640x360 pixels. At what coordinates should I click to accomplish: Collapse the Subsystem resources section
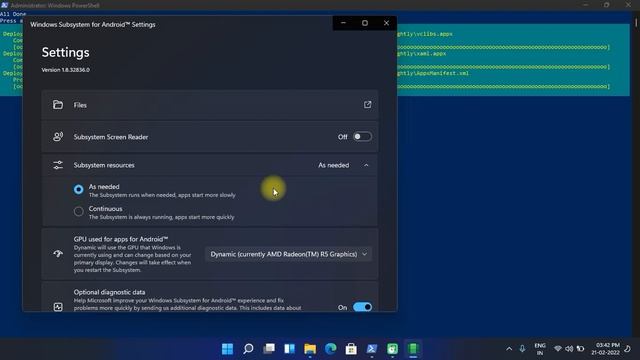(x=366, y=165)
